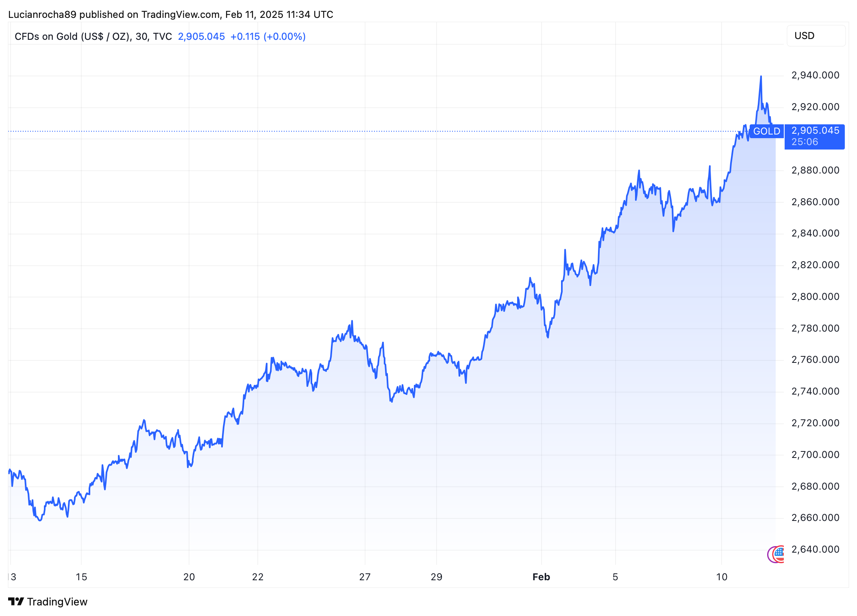Click the 2,940.000 price axis label
Screen dimensions: 857x616
click(815, 75)
